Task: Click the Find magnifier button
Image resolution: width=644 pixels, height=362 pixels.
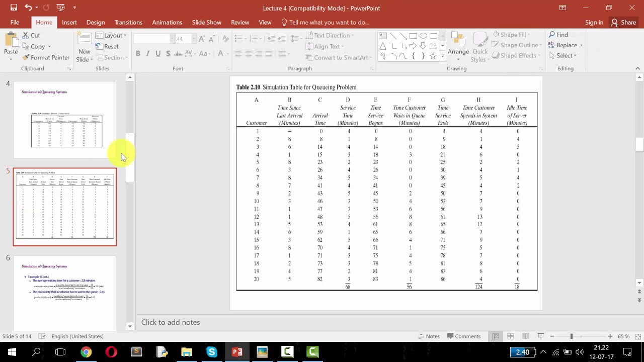Action: (x=558, y=35)
